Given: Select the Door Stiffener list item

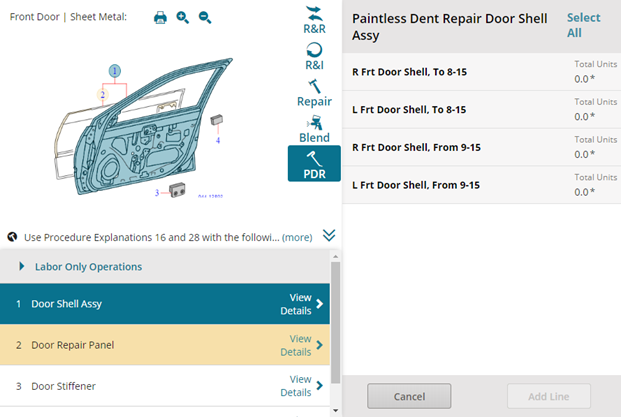Looking at the screenshot, I should [x=165, y=386].
